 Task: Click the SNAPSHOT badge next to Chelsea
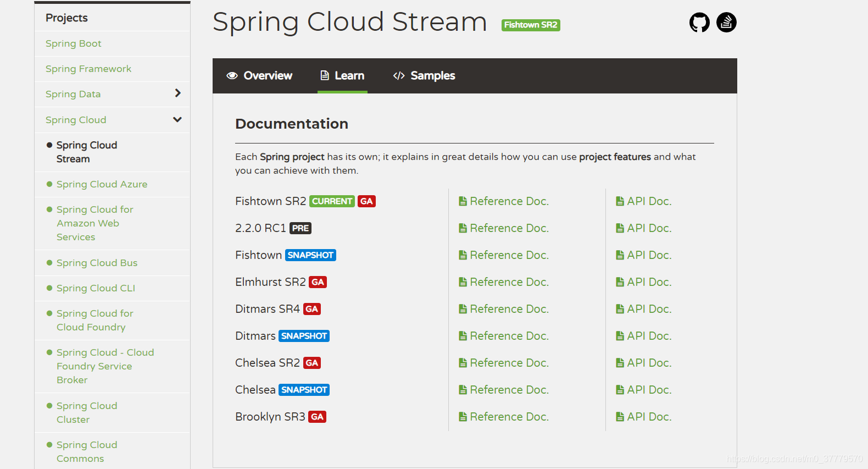(x=304, y=390)
